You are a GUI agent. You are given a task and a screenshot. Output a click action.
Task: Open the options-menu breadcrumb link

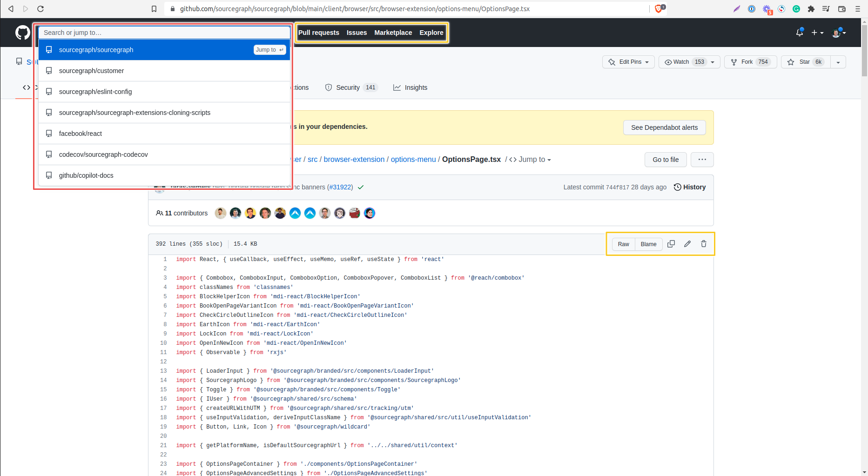[413, 160]
